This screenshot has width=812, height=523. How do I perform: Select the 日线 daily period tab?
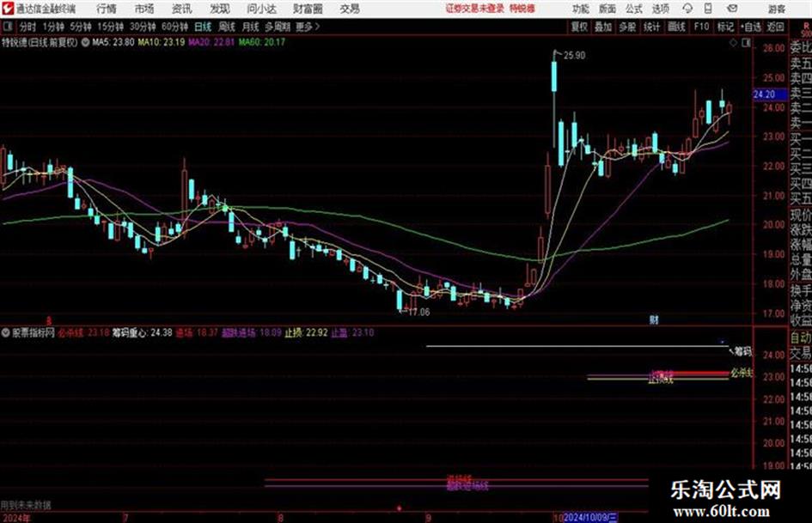[x=203, y=27]
